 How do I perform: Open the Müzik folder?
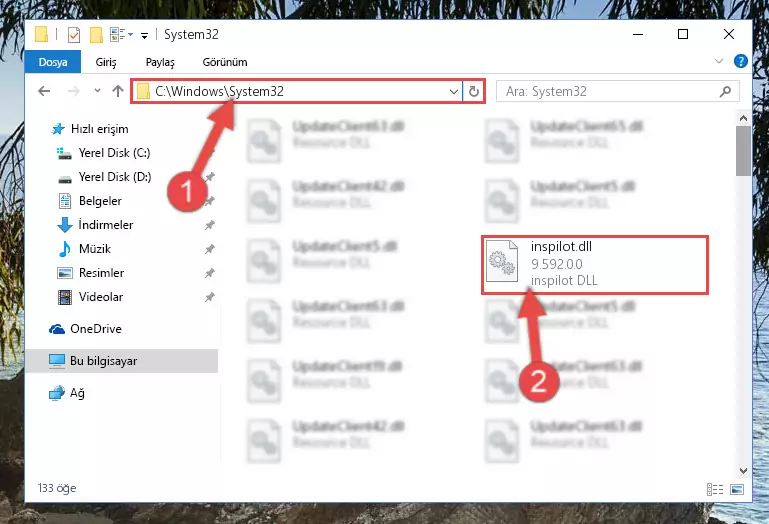84,249
